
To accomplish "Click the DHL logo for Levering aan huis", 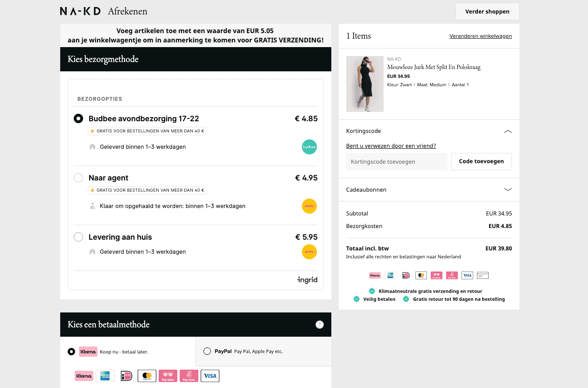I will point(309,252).
